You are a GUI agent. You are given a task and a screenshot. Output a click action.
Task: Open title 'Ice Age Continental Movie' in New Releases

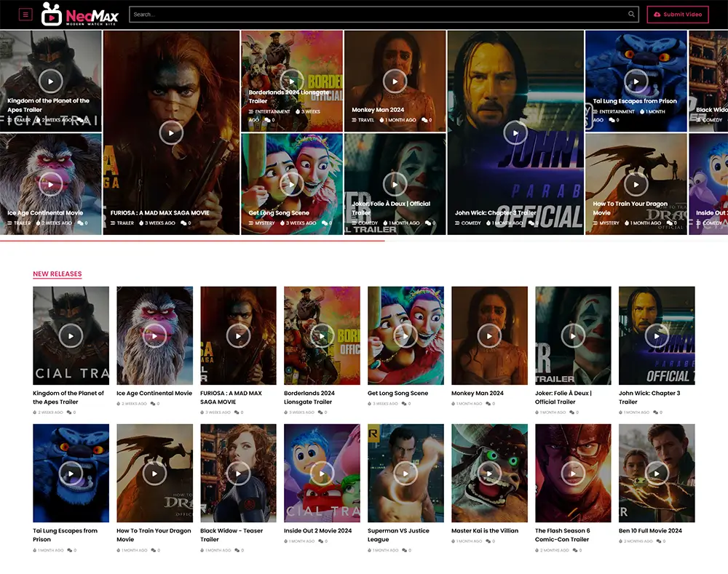(x=154, y=393)
